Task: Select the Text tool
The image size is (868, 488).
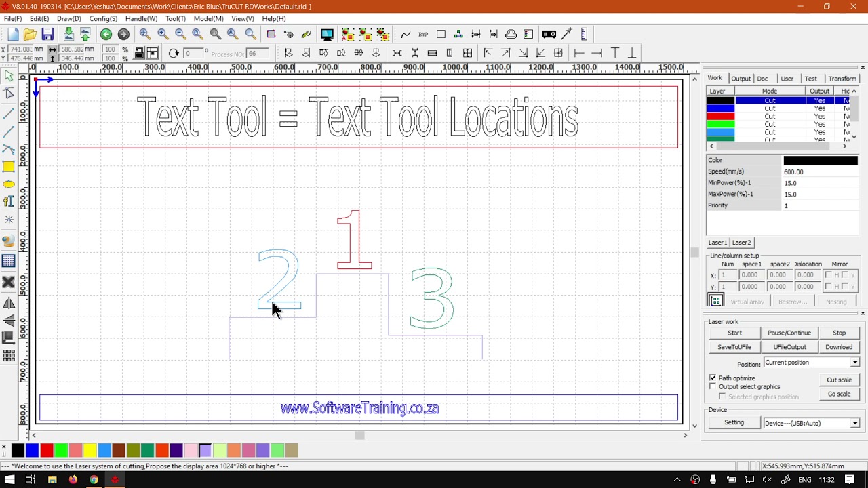Action: [x=9, y=201]
